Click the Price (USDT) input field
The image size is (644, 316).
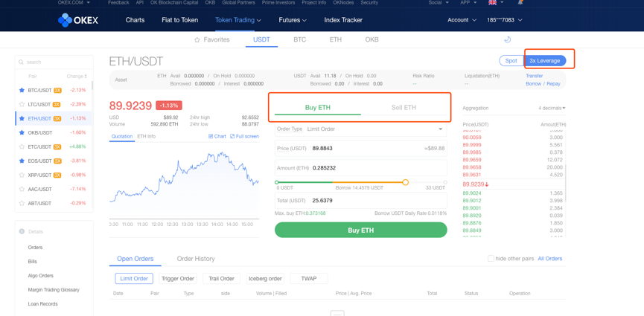pos(360,148)
